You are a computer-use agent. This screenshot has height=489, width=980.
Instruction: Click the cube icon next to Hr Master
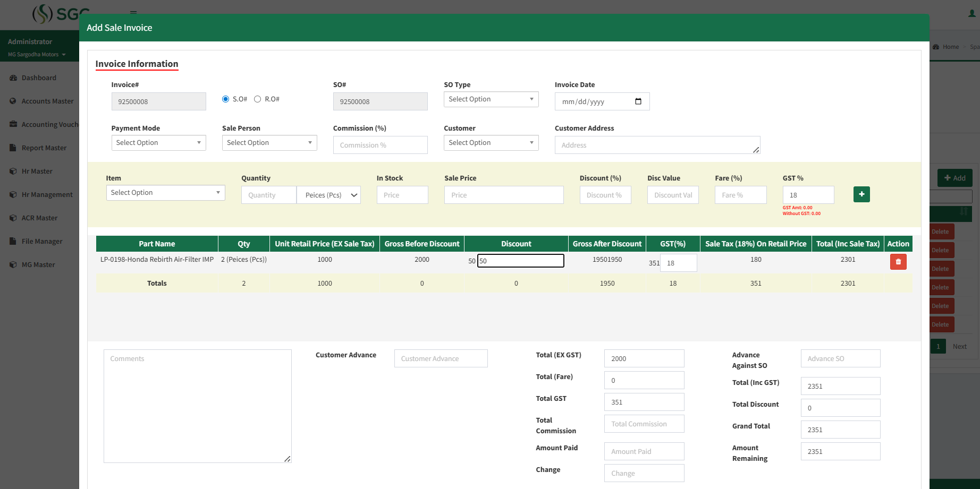pos(13,171)
